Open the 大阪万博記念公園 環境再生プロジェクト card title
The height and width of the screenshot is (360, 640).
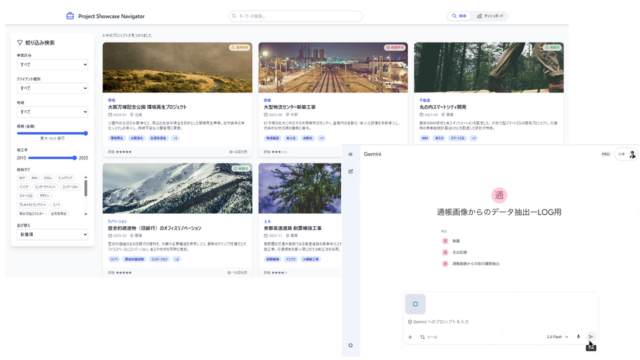tap(147, 107)
